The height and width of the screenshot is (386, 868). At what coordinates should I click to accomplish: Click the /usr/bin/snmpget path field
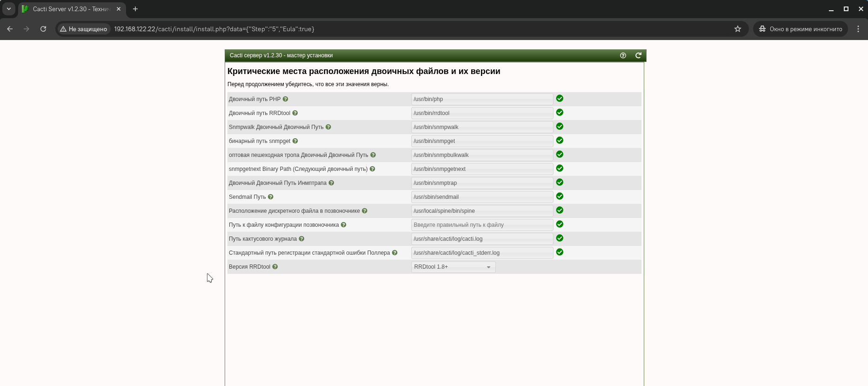(x=482, y=141)
